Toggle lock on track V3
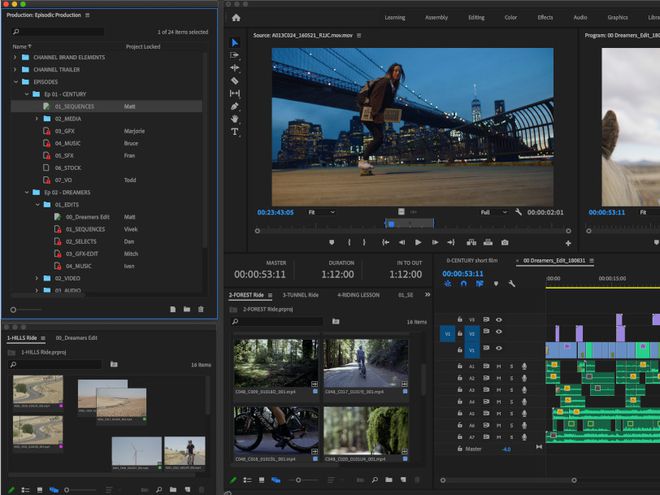660x495 pixels. click(x=460, y=319)
